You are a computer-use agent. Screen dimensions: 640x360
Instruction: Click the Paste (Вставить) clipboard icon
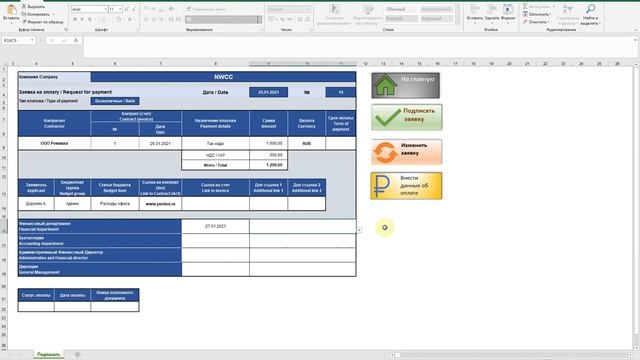click(x=11, y=10)
